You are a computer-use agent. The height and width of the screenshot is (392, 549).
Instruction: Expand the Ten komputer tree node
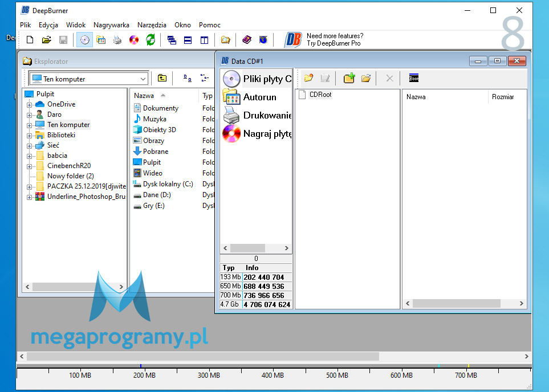(30, 125)
